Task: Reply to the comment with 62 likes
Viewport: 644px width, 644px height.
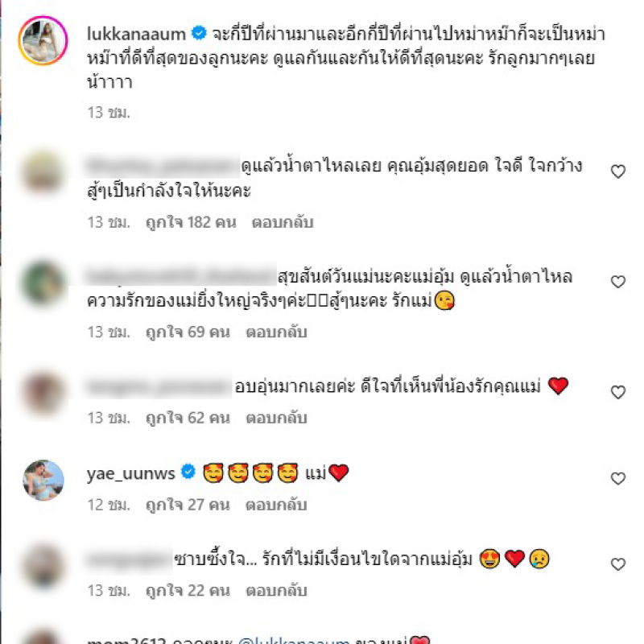Action: [x=276, y=418]
